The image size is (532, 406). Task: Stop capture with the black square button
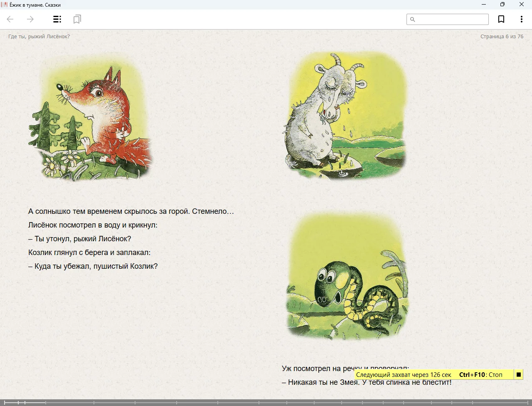pyautogui.click(x=518, y=375)
